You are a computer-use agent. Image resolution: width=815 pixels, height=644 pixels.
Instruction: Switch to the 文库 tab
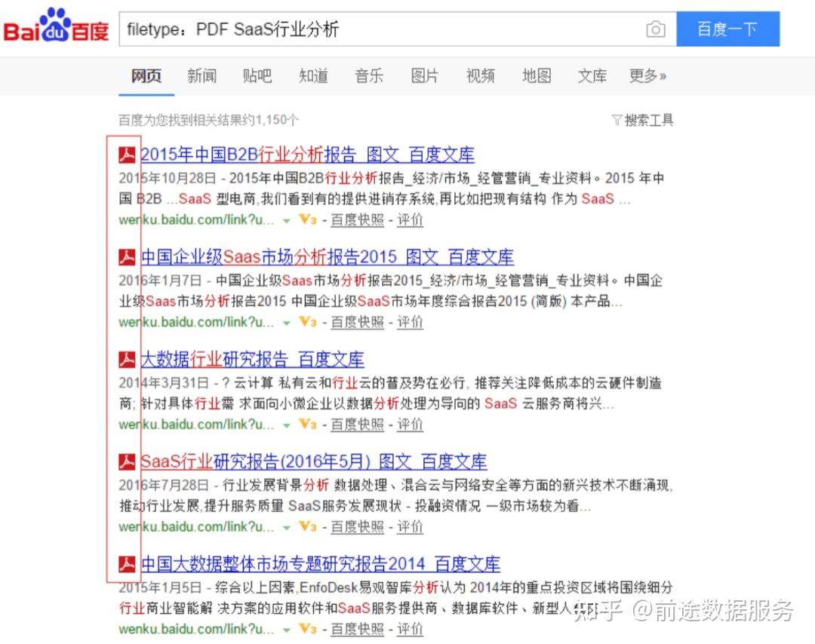pos(592,76)
